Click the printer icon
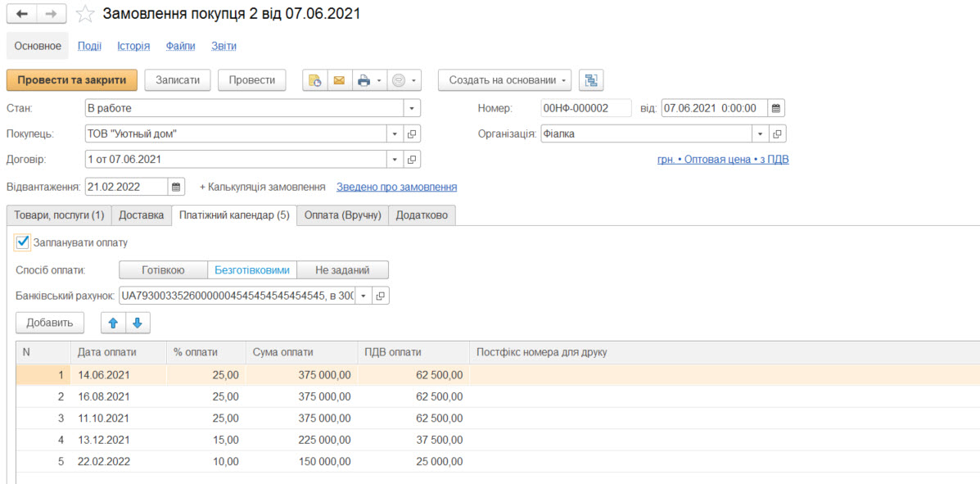The height and width of the screenshot is (484, 980). (362, 80)
